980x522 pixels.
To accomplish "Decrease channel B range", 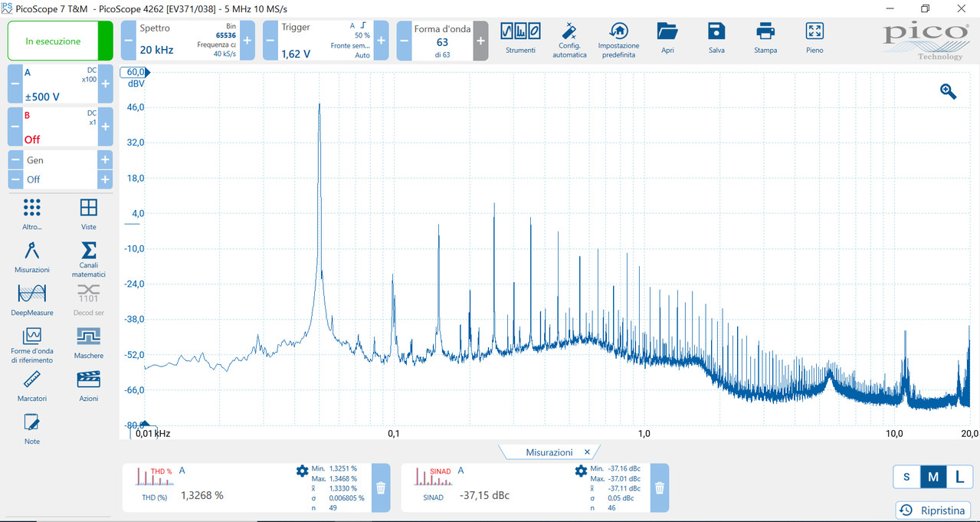I will coord(15,126).
